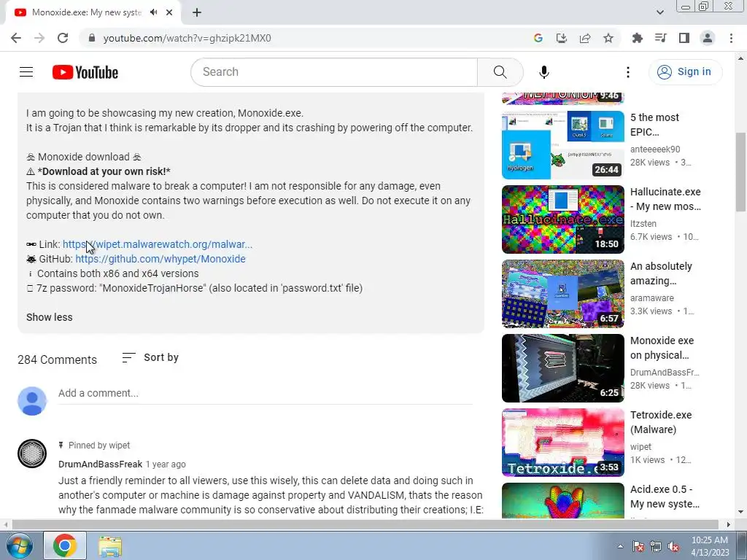
Task: Click the Action Center flag tray icon
Action: [x=638, y=546]
